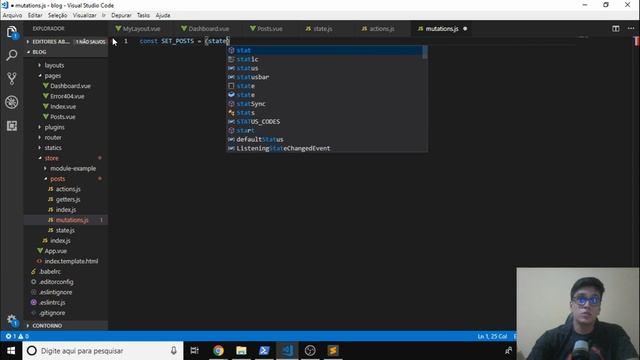Open the Explorer view in activity bar

coord(11,32)
